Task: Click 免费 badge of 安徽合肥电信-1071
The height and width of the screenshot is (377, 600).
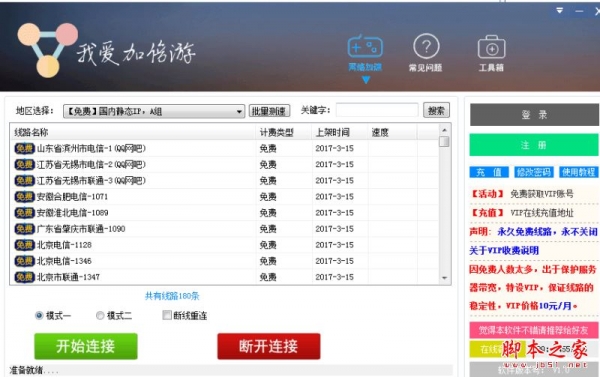Action: tap(24, 197)
